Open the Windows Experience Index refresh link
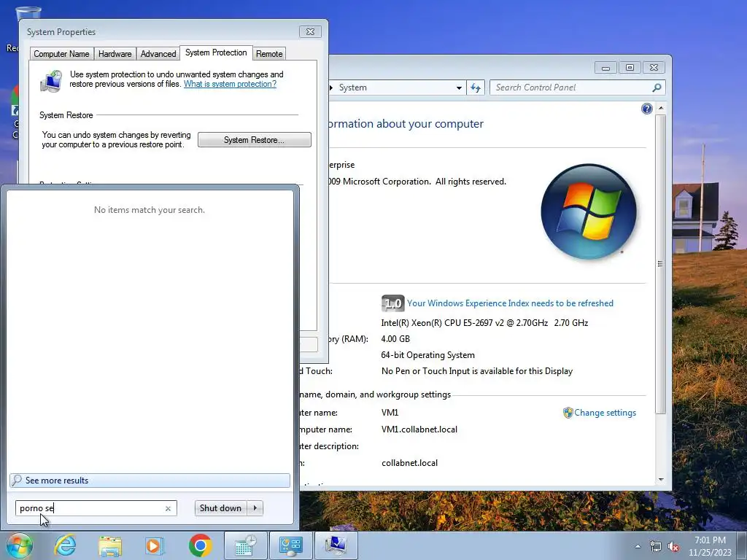This screenshot has height=560, width=747. 510,303
